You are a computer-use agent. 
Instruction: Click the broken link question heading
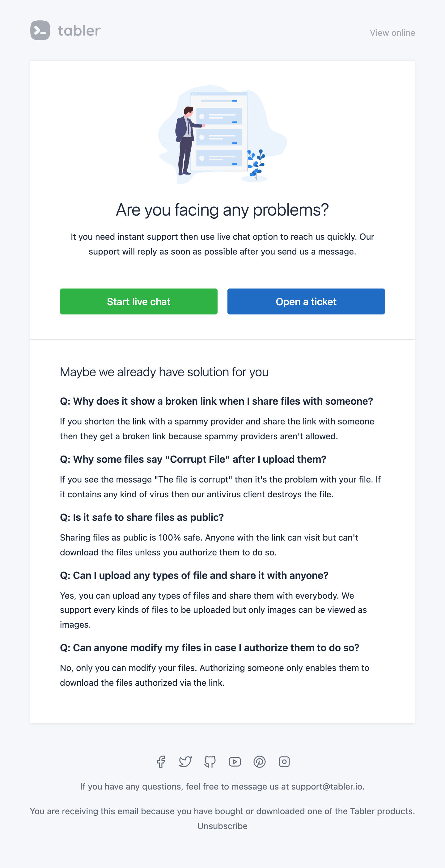click(x=216, y=401)
